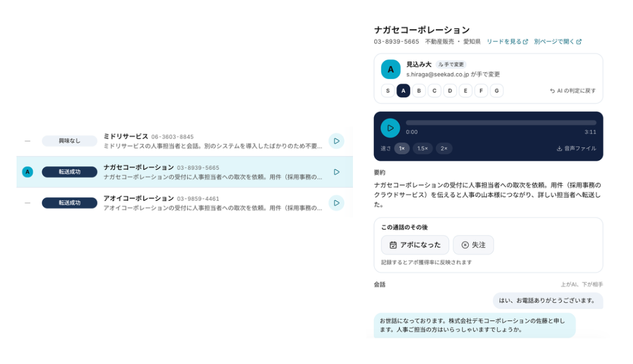Image resolution: width=633 pixels, height=364 pixels.
Task: Click 転送成功 tag on ナガセコーポレーション row
Action: (70, 172)
